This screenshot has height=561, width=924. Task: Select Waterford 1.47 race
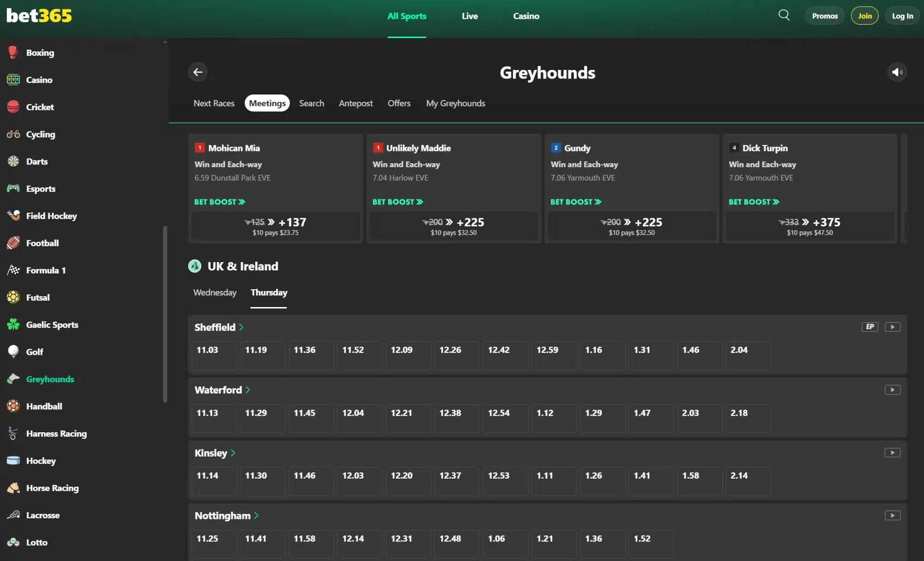coord(651,418)
